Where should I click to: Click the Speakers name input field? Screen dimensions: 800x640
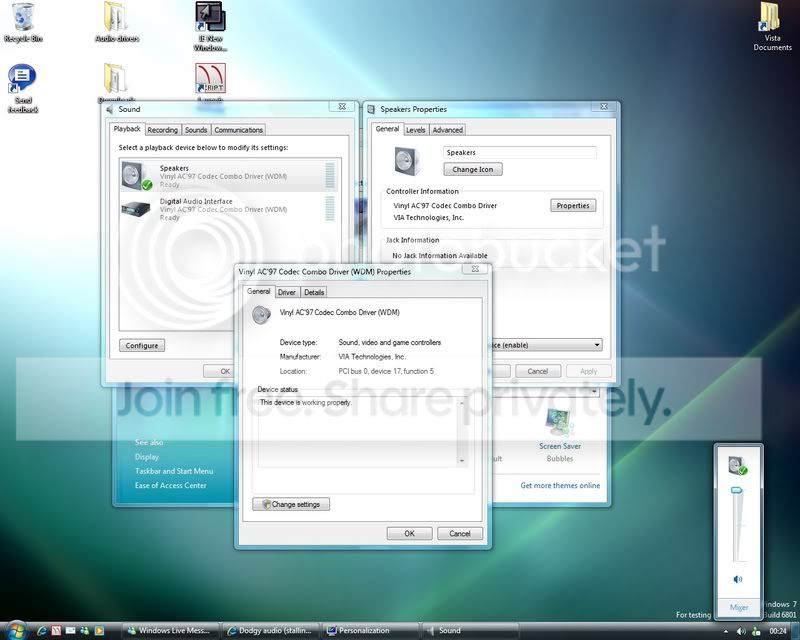click(x=520, y=153)
